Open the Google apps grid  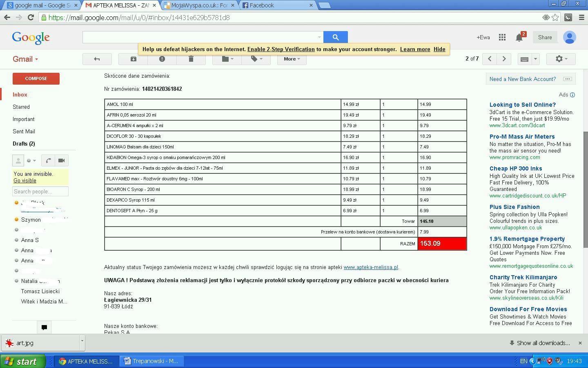[502, 37]
